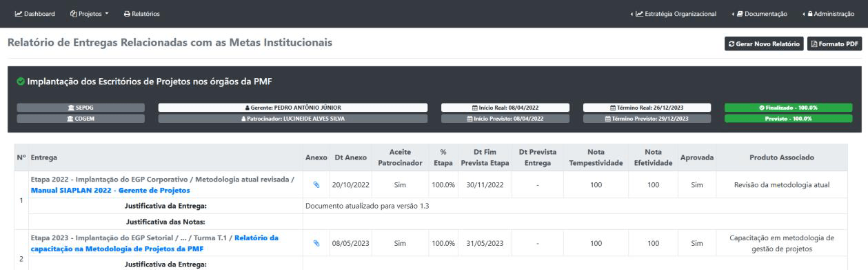Click the Início Previsto 08/04/2022 badge
868x270 pixels.
coord(505,118)
